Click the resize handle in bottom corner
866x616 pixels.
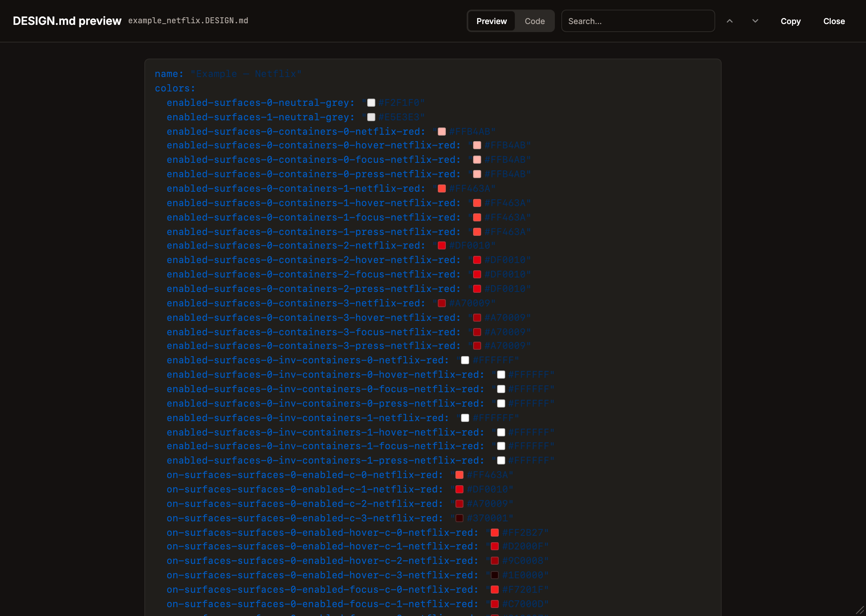coord(860,610)
